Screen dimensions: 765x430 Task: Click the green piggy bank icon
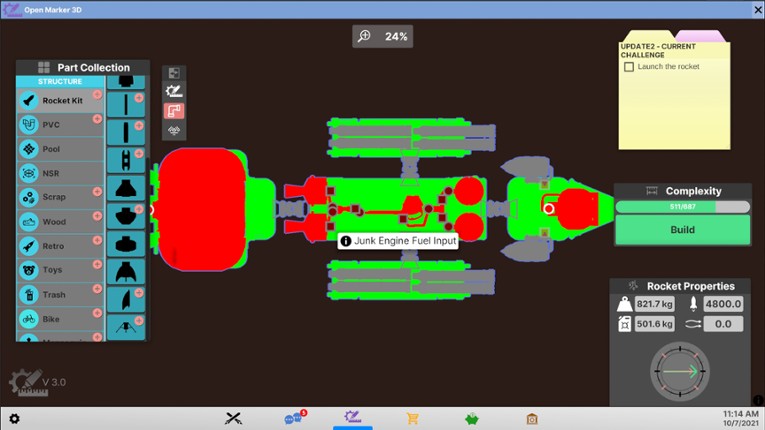point(471,418)
